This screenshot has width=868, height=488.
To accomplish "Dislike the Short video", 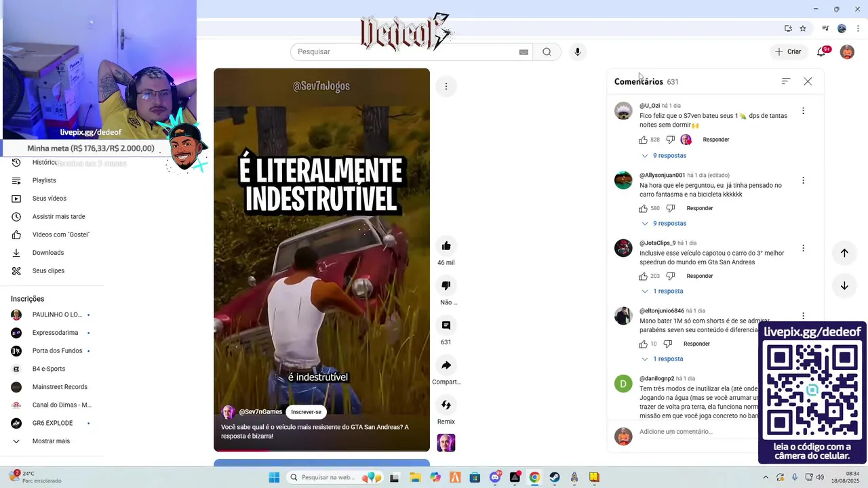I will coord(446,285).
